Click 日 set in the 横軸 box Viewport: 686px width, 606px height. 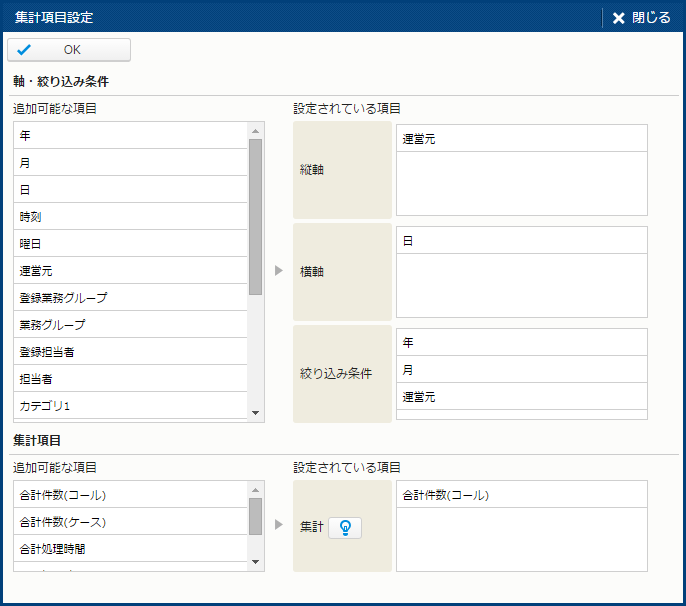[521, 241]
